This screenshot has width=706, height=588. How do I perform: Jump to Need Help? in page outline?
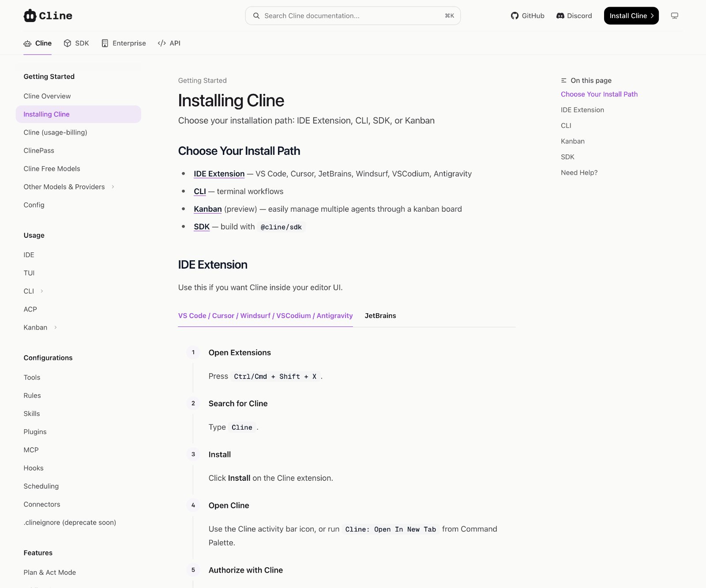pos(579,172)
